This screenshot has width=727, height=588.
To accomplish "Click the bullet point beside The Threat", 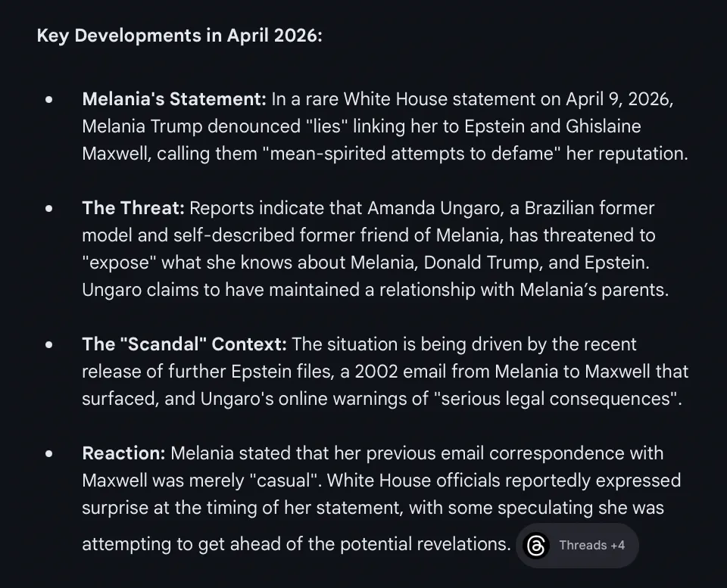I will (x=49, y=207).
